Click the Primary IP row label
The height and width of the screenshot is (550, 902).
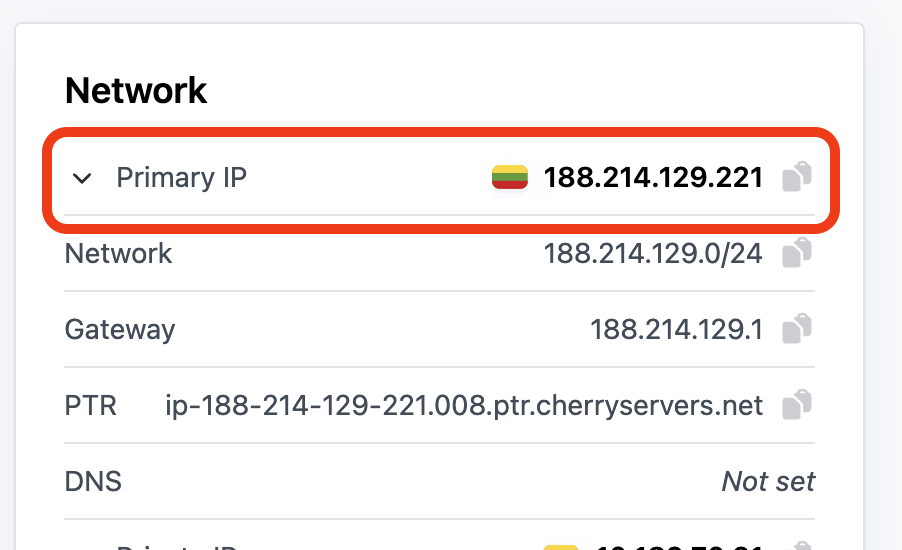[x=181, y=178]
